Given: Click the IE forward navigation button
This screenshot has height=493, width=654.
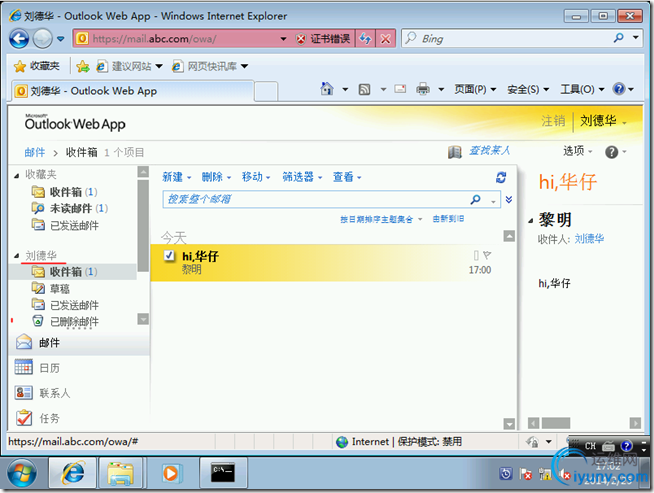Looking at the screenshot, I should coord(43,39).
